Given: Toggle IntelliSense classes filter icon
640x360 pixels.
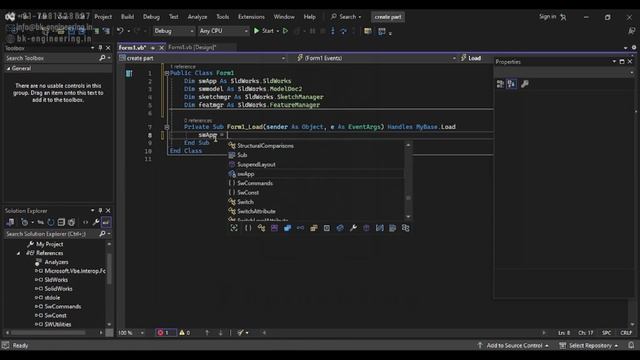Looking at the screenshot, I should click(261, 228).
